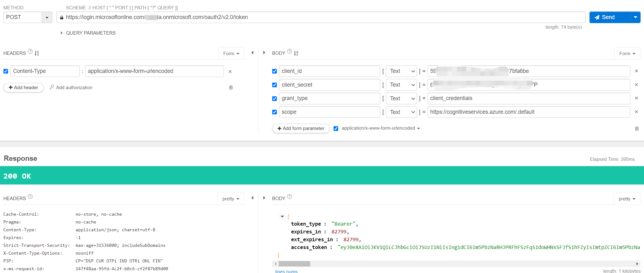Open client_id Text type dropdown

tap(401, 71)
